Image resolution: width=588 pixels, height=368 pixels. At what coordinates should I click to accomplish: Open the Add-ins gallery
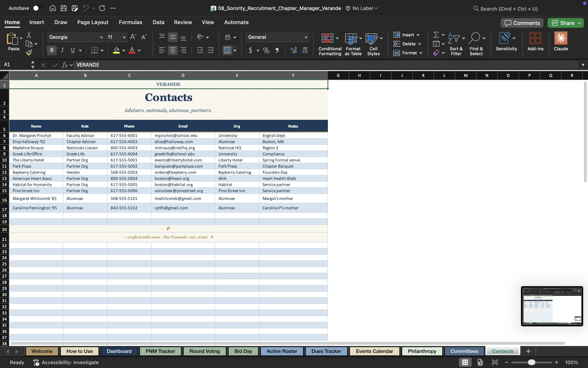[x=535, y=41]
